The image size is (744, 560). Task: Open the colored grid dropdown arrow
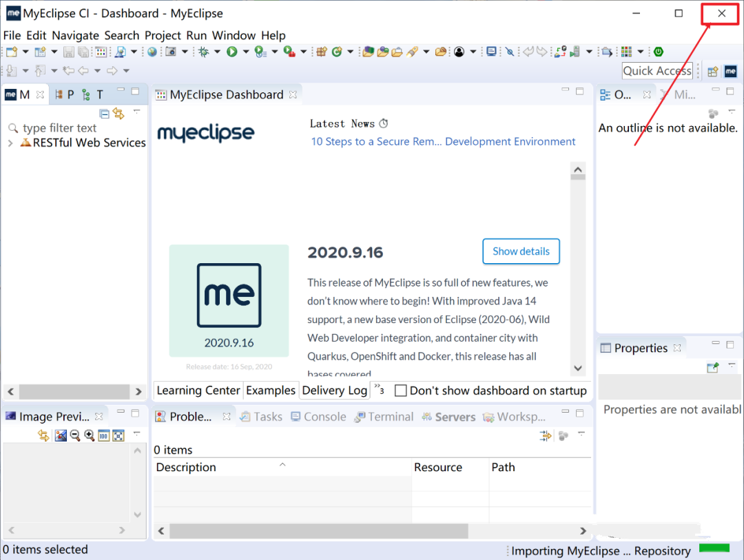640,52
